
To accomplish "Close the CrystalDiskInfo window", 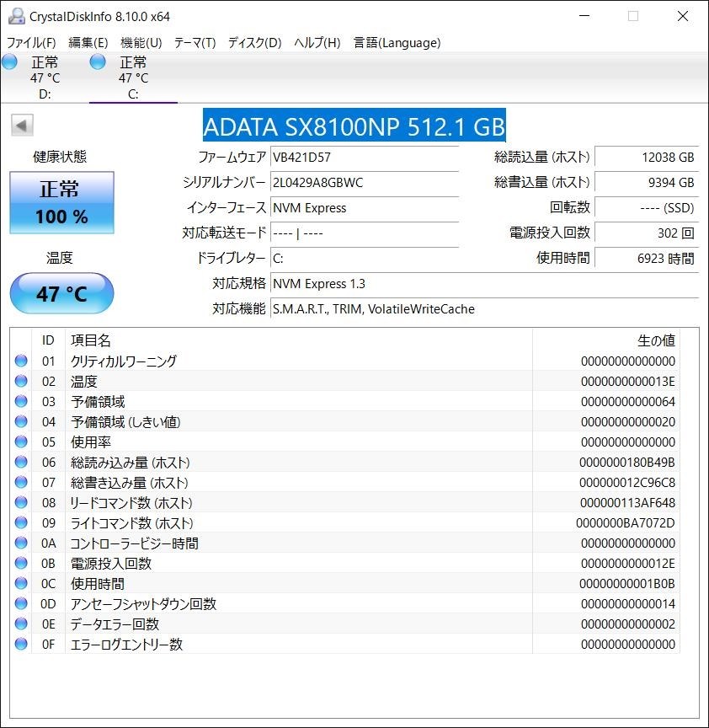I will tap(683, 16).
